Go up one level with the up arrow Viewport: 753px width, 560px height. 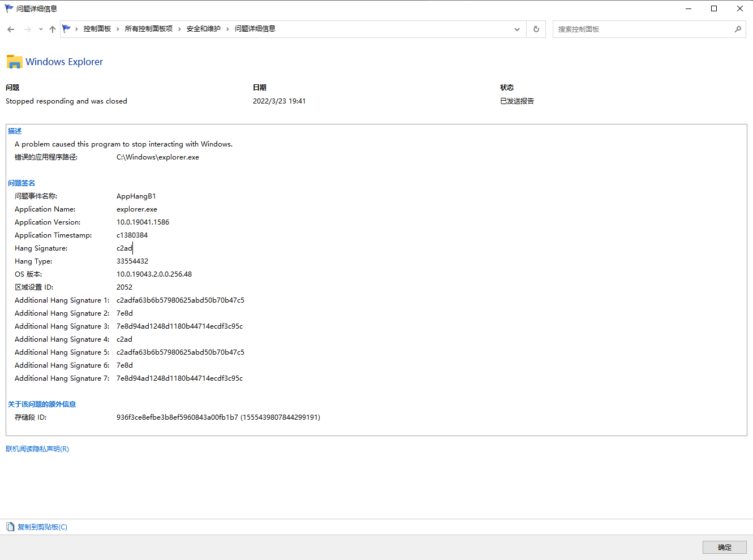click(53, 29)
